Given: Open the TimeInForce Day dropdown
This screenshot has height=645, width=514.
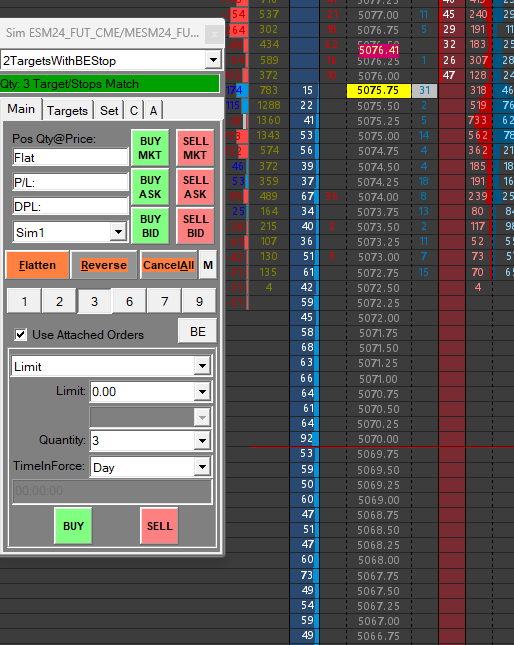Looking at the screenshot, I should (202, 467).
